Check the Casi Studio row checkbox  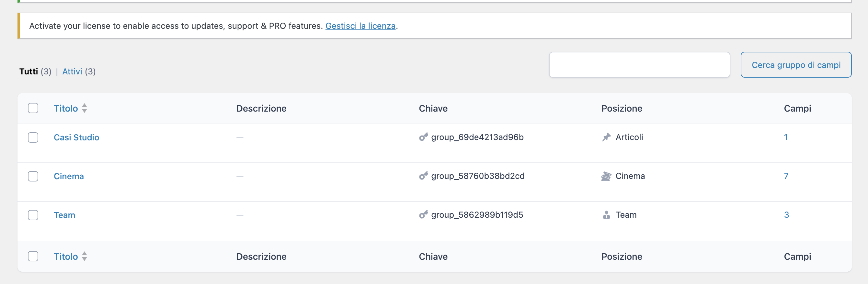[x=33, y=137]
